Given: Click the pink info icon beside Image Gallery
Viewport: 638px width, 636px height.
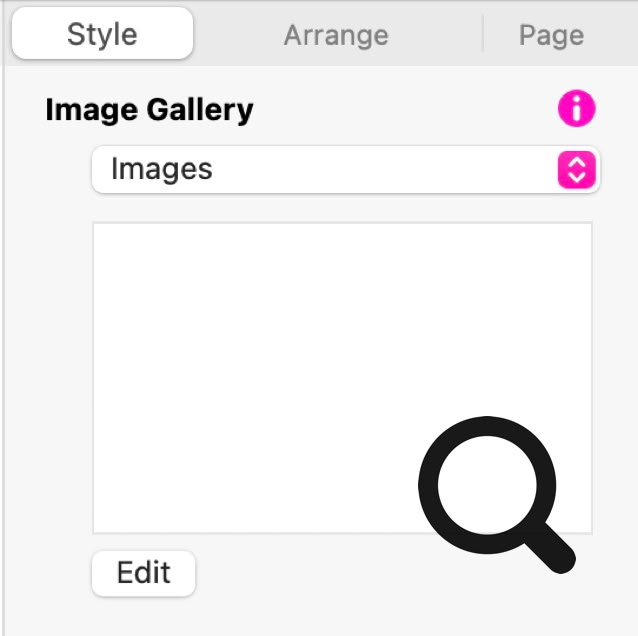Looking at the screenshot, I should (x=577, y=109).
